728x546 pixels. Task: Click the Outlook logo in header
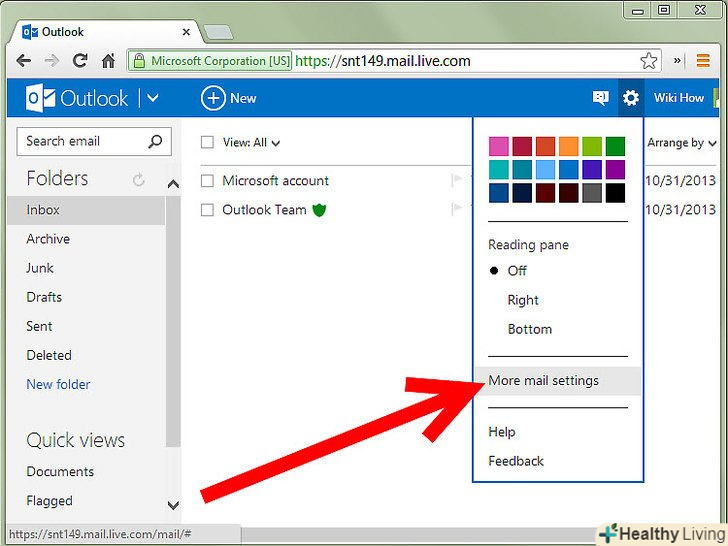pos(77,98)
